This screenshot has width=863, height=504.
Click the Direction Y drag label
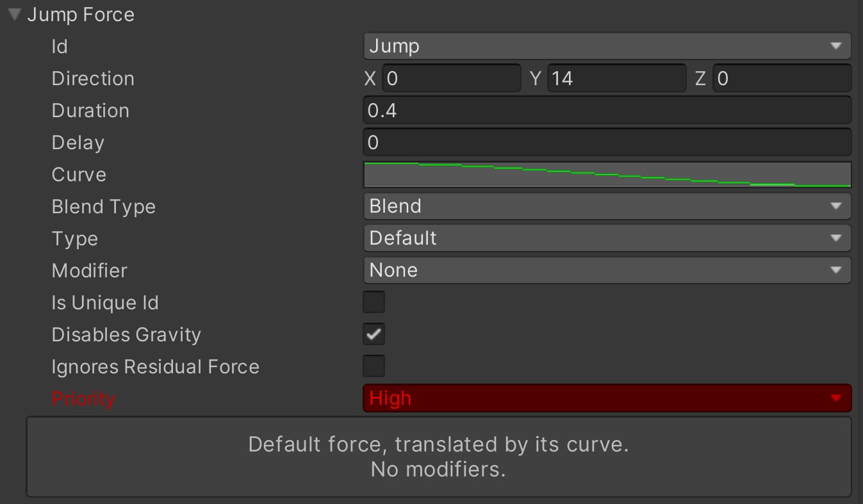(536, 79)
